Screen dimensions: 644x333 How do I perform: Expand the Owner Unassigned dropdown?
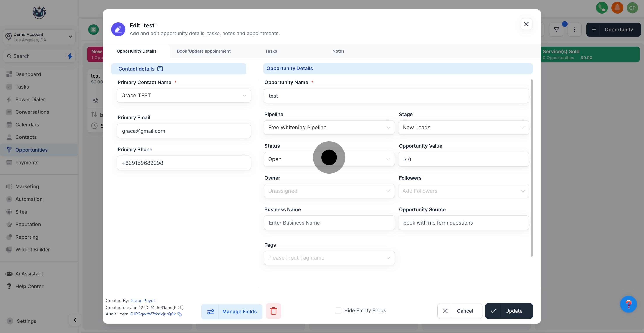(329, 191)
